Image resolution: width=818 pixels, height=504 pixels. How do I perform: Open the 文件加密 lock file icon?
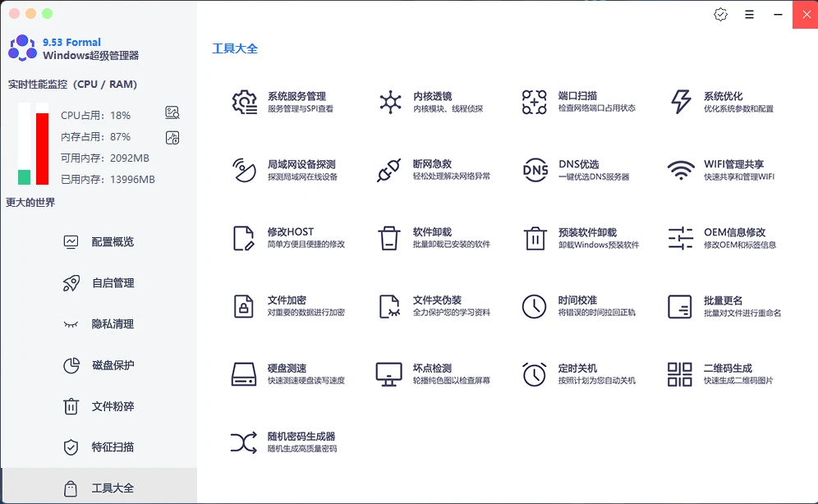point(244,306)
